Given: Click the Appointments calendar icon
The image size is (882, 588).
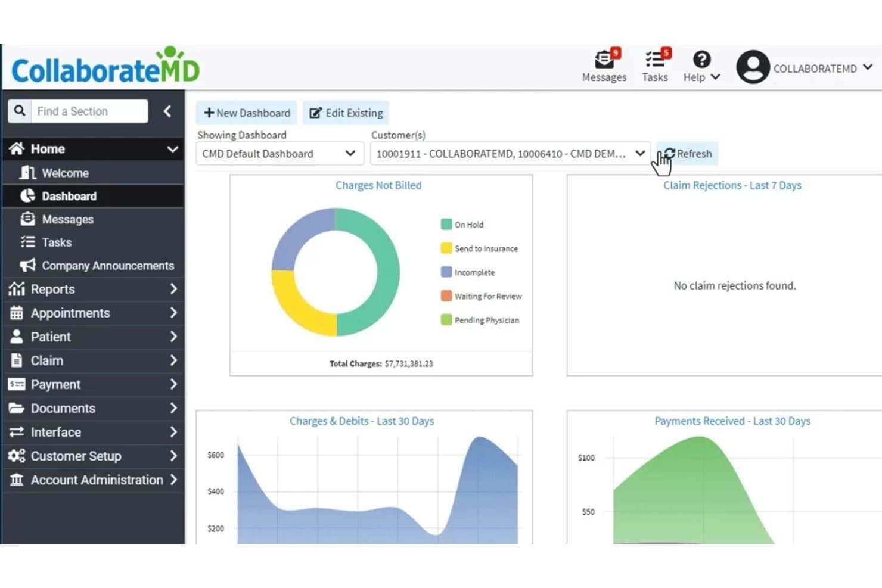Looking at the screenshot, I should tap(17, 313).
